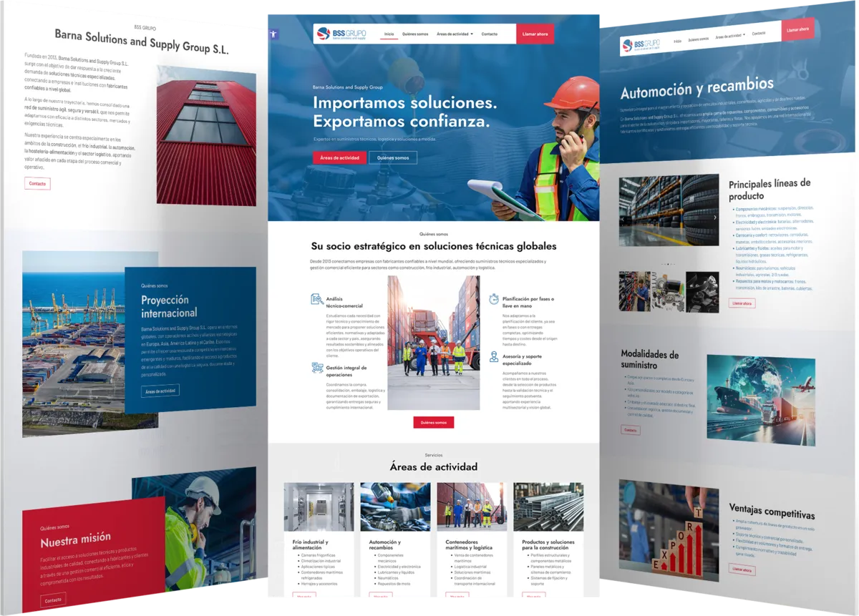Click global transport image beside Modalidades de suministro
859x616 pixels.
point(760,401)
